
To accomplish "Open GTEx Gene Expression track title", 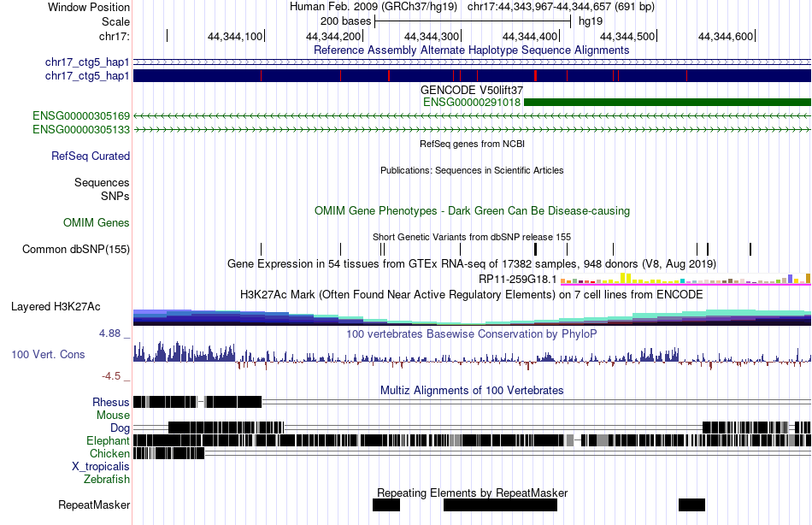I will (472, 264).
